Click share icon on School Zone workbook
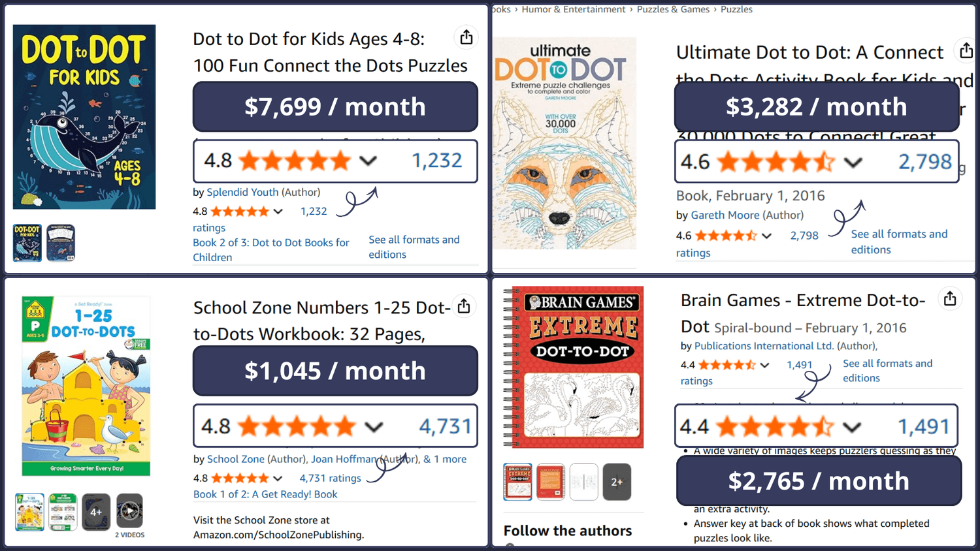This screenshot has width=980, height=551. pos(464,306)
